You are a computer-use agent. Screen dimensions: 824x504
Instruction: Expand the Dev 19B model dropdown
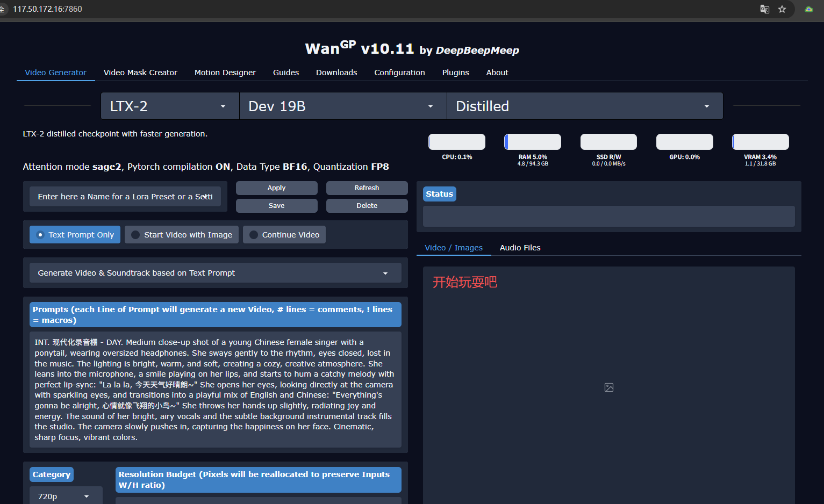(342, 106)
